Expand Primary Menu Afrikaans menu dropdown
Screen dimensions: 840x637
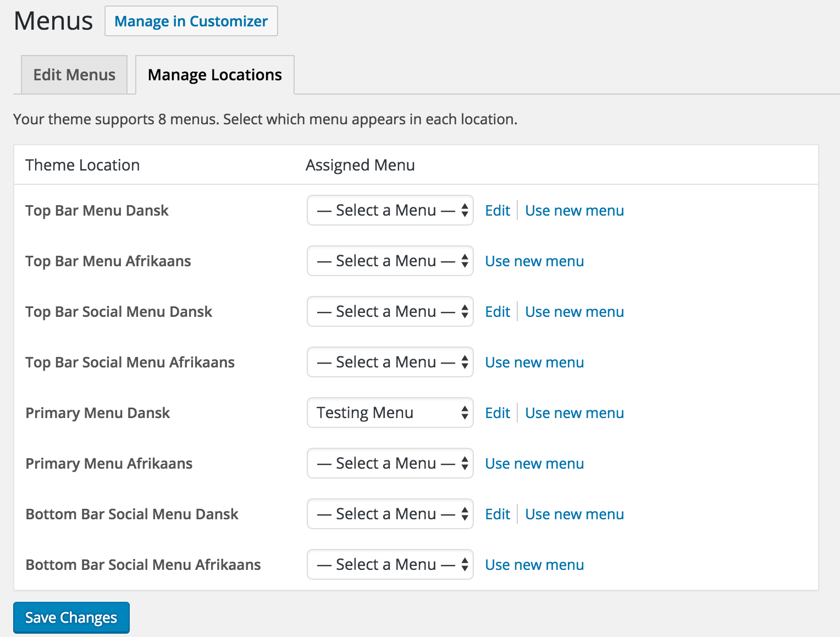point(390,463)
